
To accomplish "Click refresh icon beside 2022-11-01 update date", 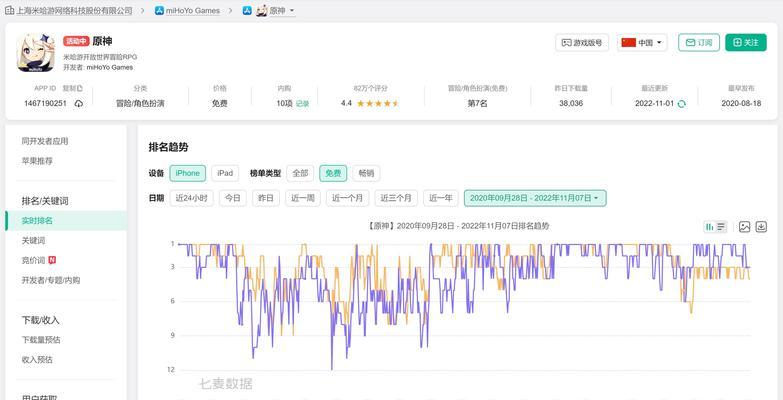I will click(681, 104).
